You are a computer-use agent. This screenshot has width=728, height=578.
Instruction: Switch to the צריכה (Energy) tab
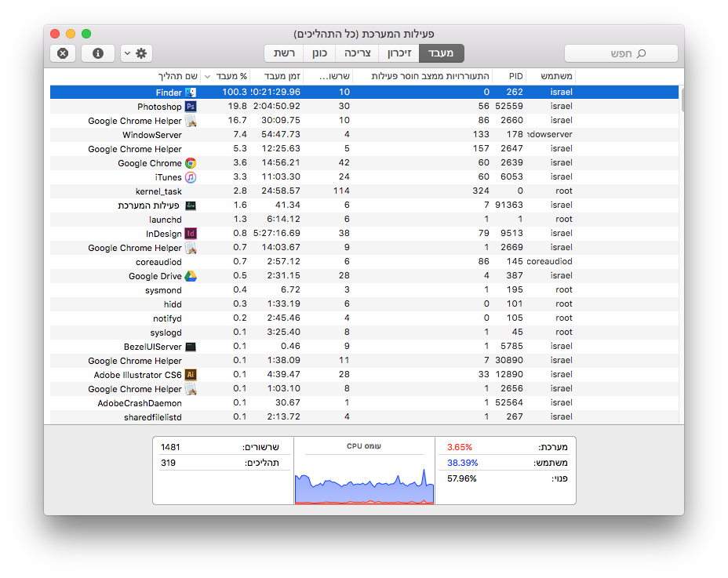pyautogui.click(x=358, y=53)
